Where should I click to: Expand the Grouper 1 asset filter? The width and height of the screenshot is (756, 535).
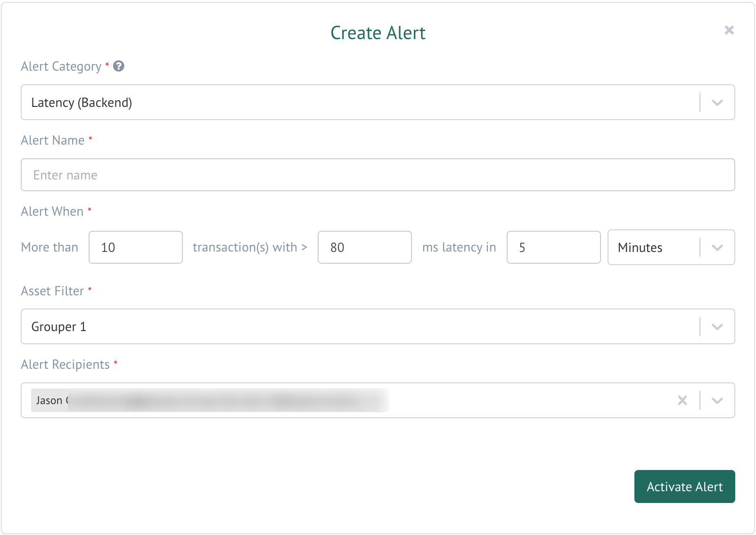(x=358, y=327)
